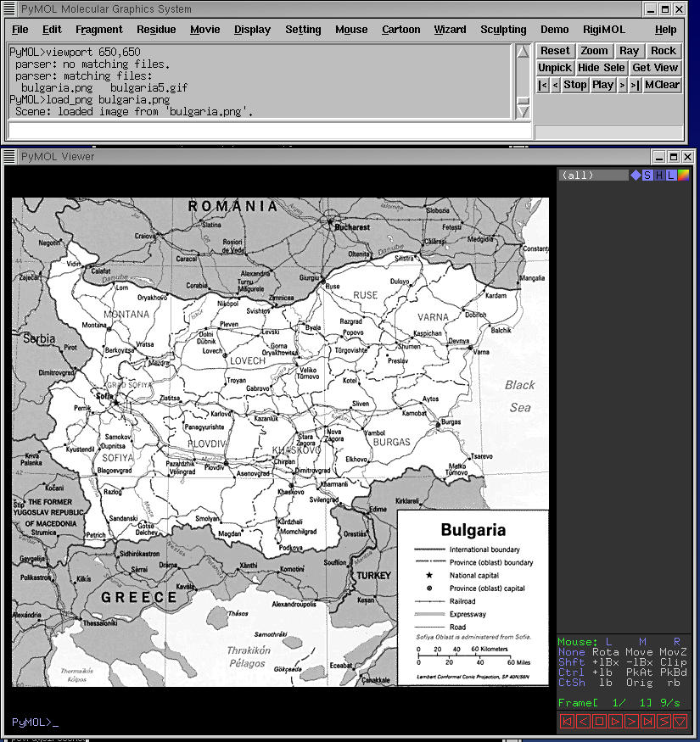This screenshot has height=742, width=700.
Task: Click the command input field below log
Action: click(x=268, y=131)
